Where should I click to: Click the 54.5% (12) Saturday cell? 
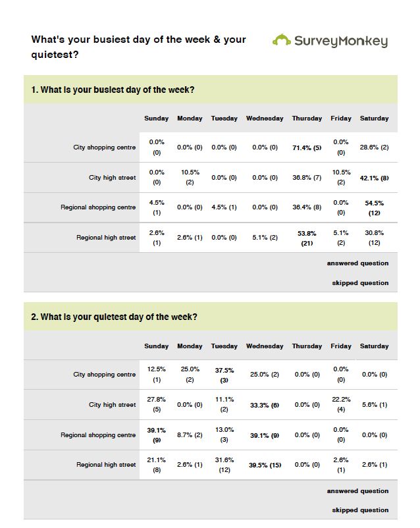coord(374,208)
